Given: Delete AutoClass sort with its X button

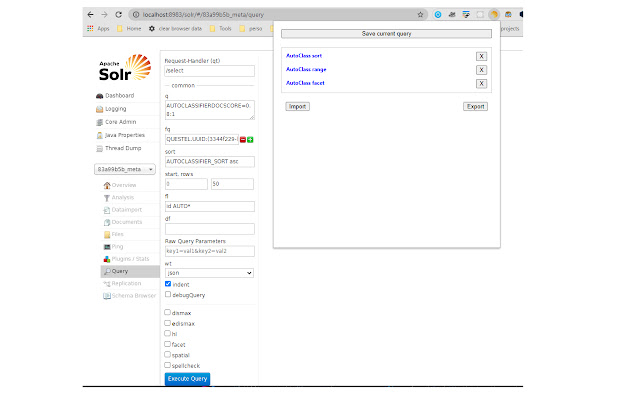Looking at the screenshot, I should click(x=481, y=56).
